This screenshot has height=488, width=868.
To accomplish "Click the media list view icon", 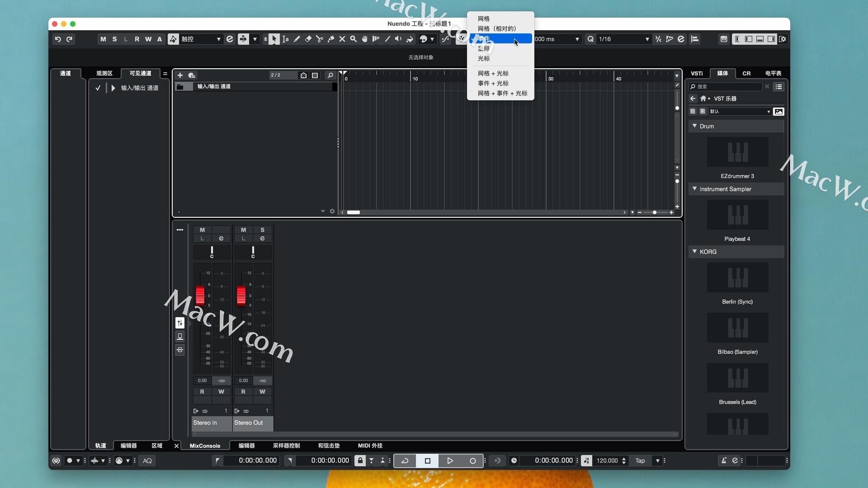I will (x=778, y=87).
